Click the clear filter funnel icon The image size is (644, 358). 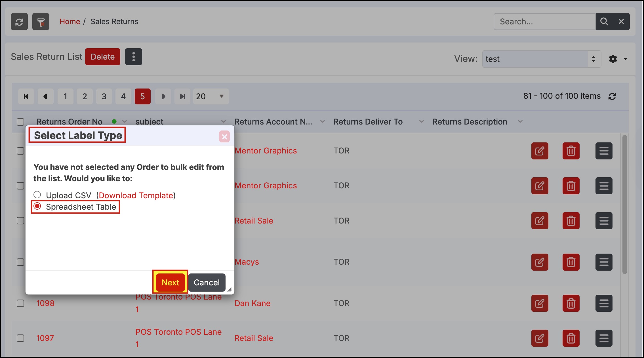tap(41, 22)
